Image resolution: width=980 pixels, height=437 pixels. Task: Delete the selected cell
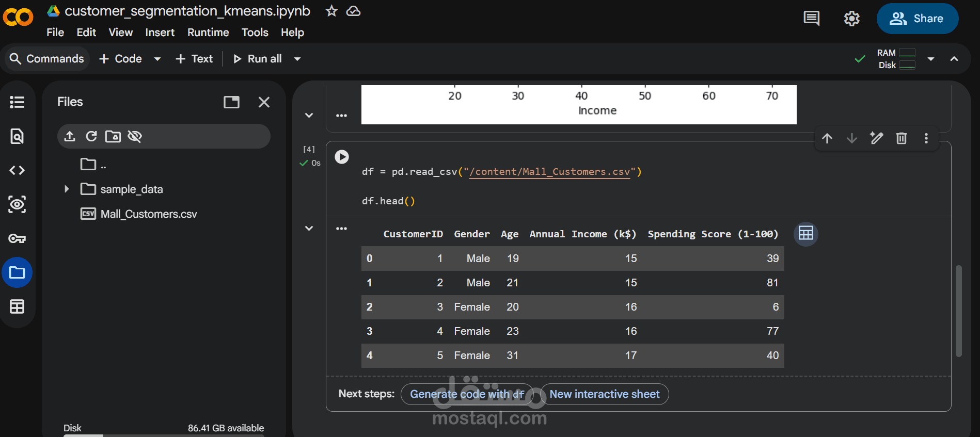901,138
